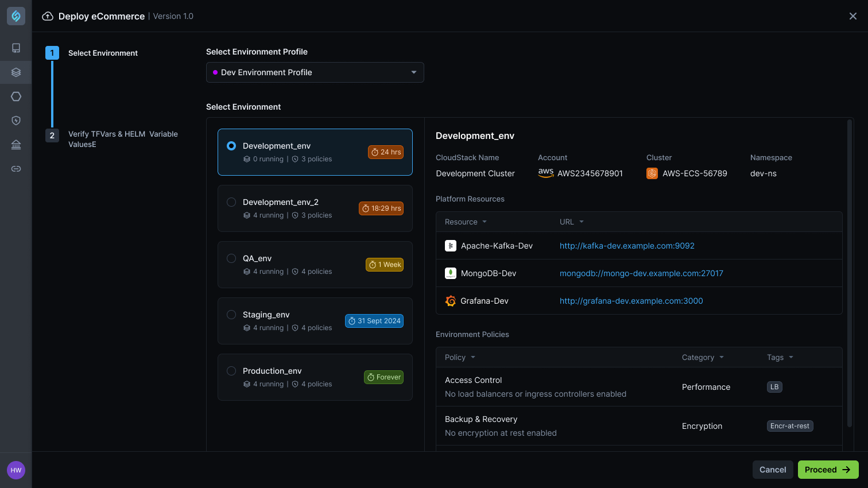Open the Dev Environment Profile dropdown

tap(315, 72)
